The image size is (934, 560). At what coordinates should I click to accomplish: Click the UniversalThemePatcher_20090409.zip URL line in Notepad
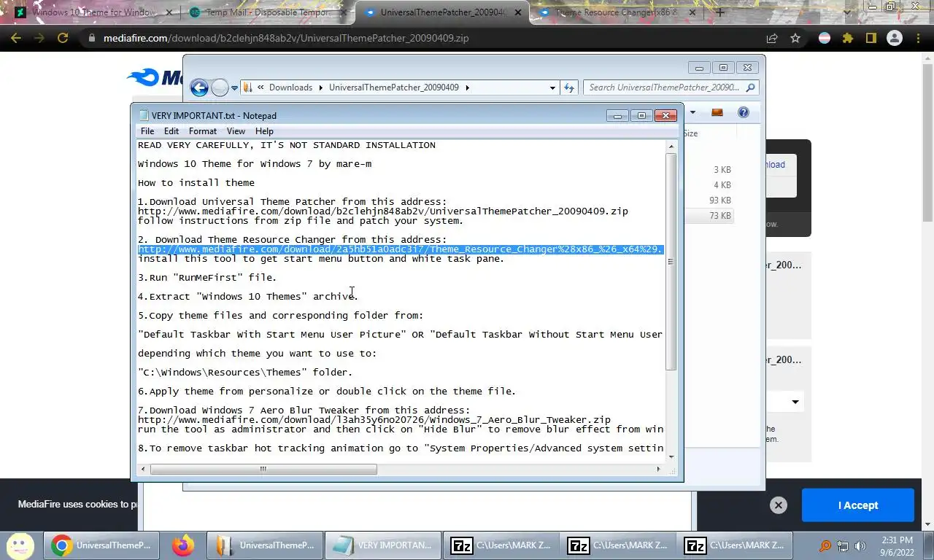click(383, 211)
